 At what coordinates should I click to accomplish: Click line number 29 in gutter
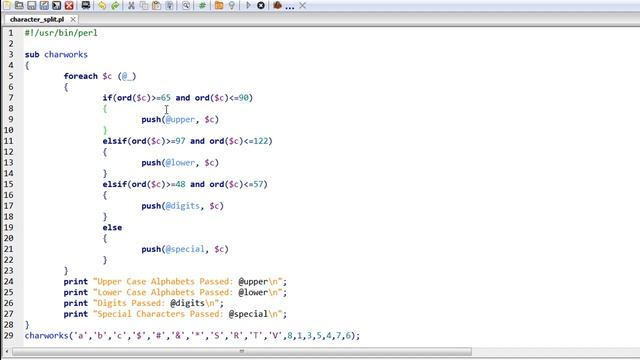click(9, 336)
